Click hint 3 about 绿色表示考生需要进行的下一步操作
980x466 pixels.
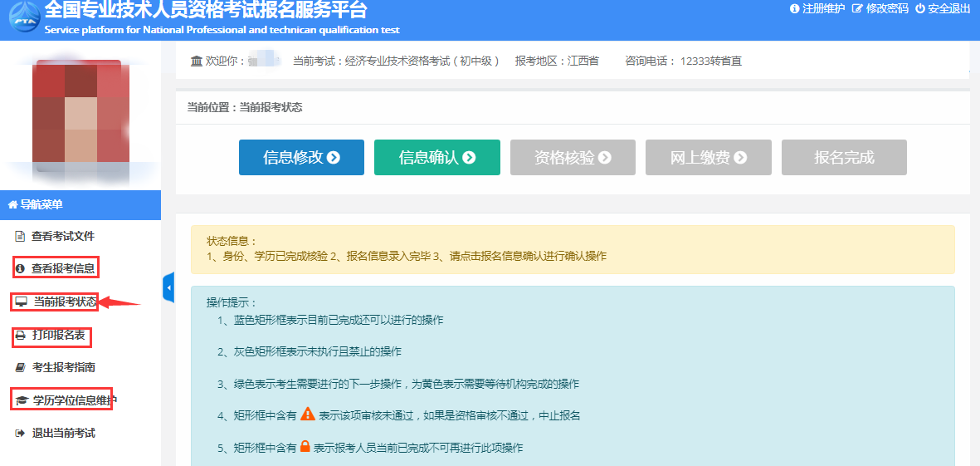399,384
